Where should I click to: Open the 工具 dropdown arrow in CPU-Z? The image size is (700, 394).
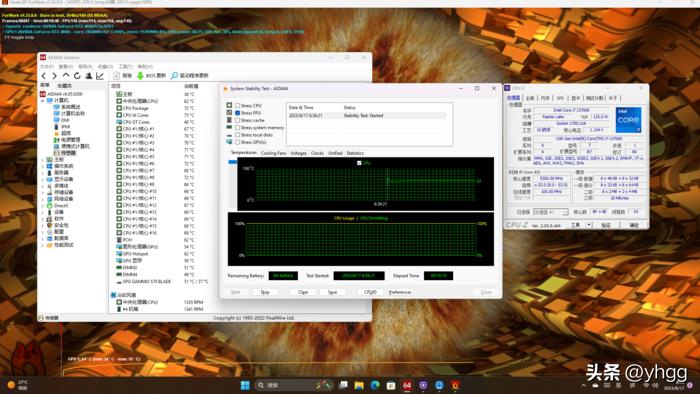pyautogui.click(x=589, y=225)
